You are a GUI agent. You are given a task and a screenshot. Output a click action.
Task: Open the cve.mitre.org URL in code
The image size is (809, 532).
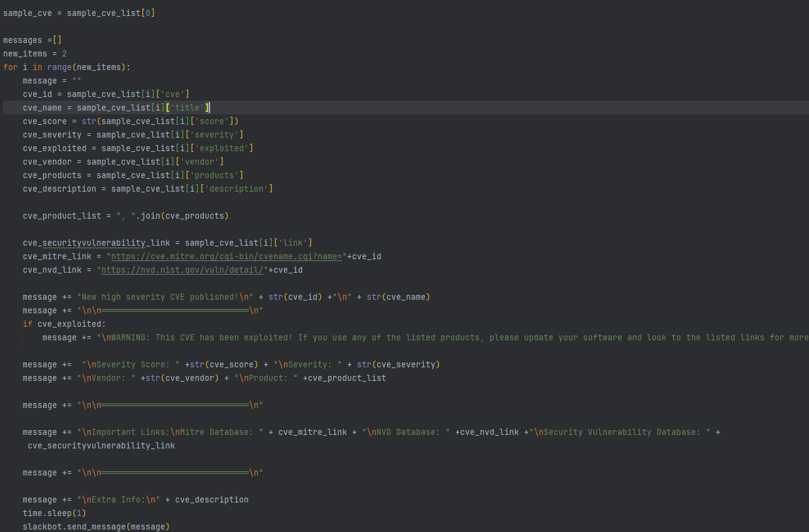pyautogui.click(x=227, y=256)
